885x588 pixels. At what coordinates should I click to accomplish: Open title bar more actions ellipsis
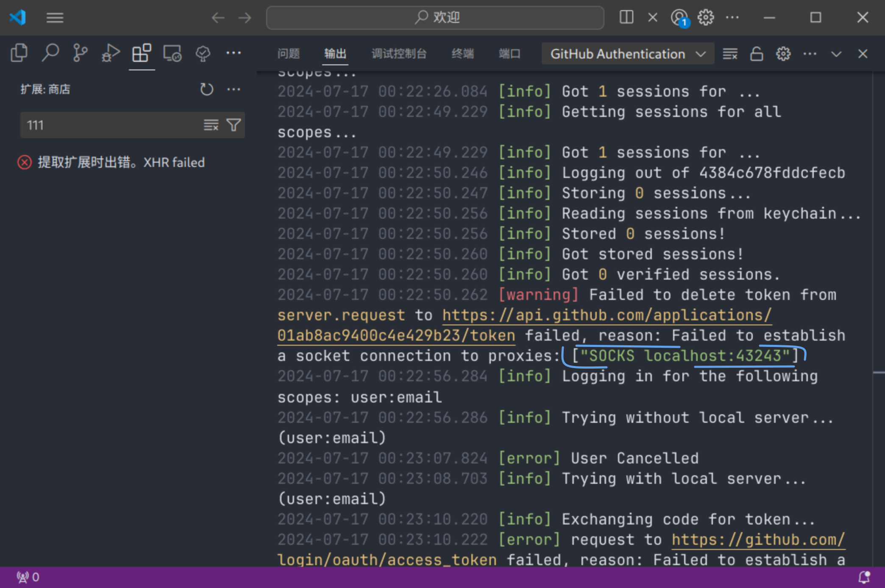pos(732,17)
